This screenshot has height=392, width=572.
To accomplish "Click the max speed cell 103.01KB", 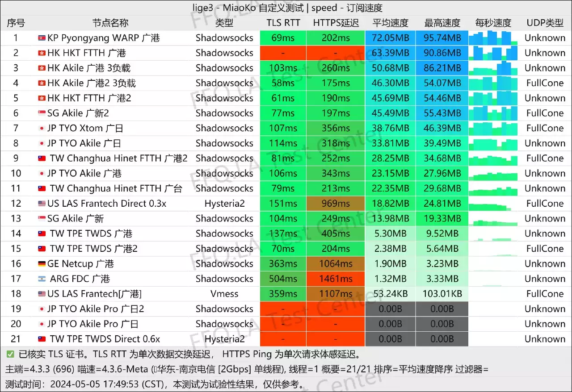I will coord(442,294).
